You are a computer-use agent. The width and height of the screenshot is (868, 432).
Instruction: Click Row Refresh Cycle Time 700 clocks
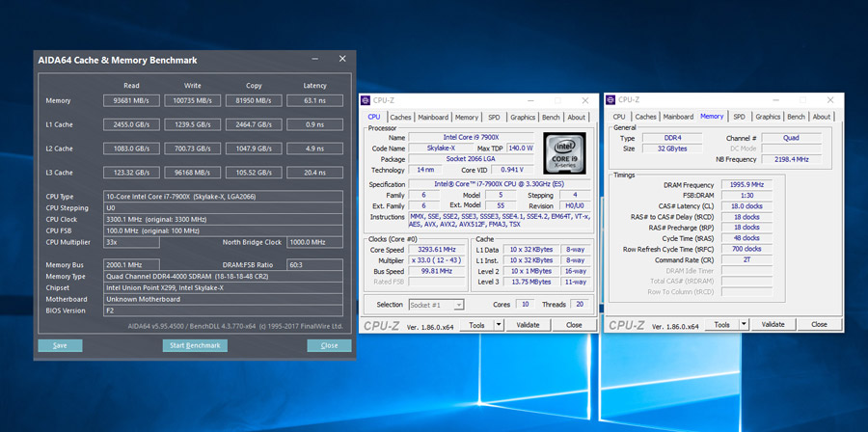tap(746, 249)
